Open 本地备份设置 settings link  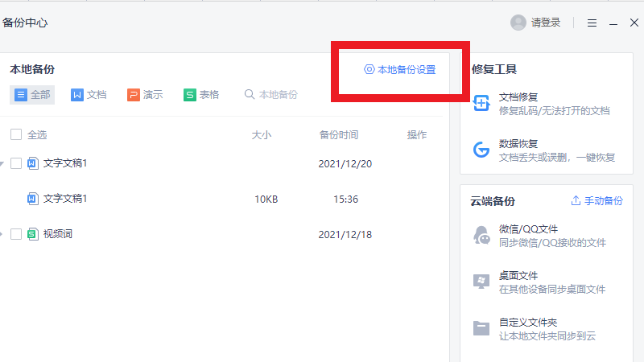pos(399,70)
